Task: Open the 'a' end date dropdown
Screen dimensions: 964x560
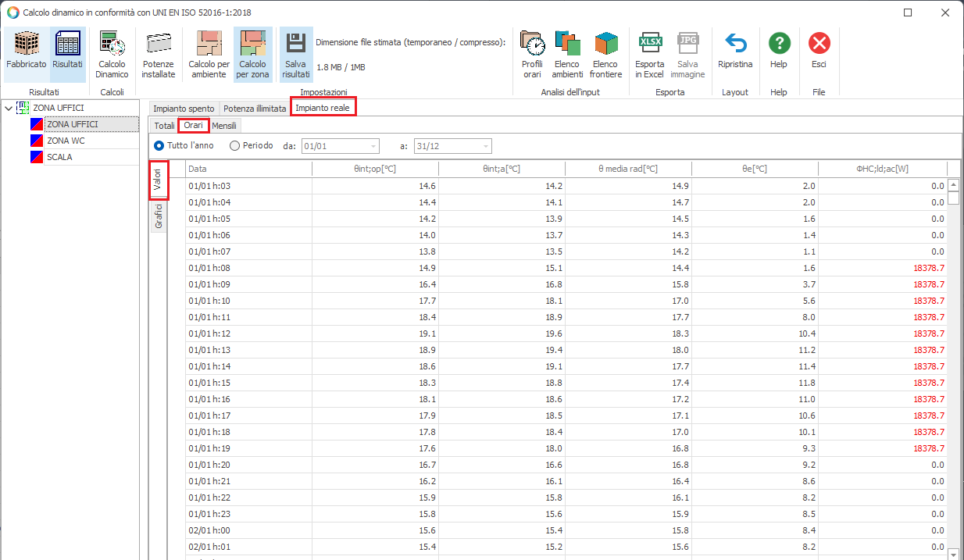Action: coord(486,146)
